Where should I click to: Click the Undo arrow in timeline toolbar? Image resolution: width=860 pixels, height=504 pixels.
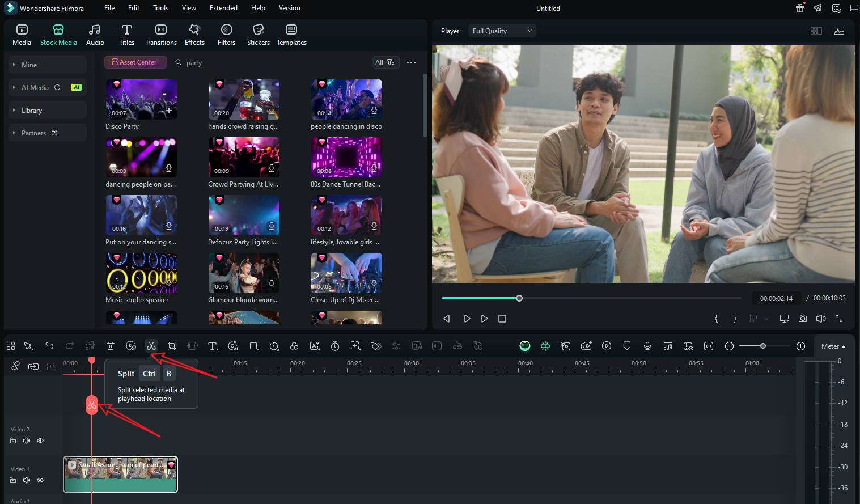click(x=49, y=346)
